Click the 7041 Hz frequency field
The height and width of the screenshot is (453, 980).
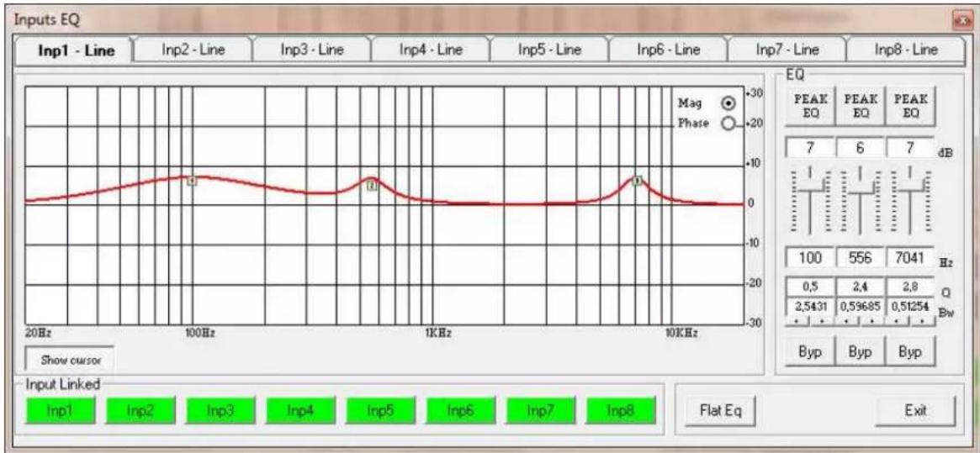[911, 258]
